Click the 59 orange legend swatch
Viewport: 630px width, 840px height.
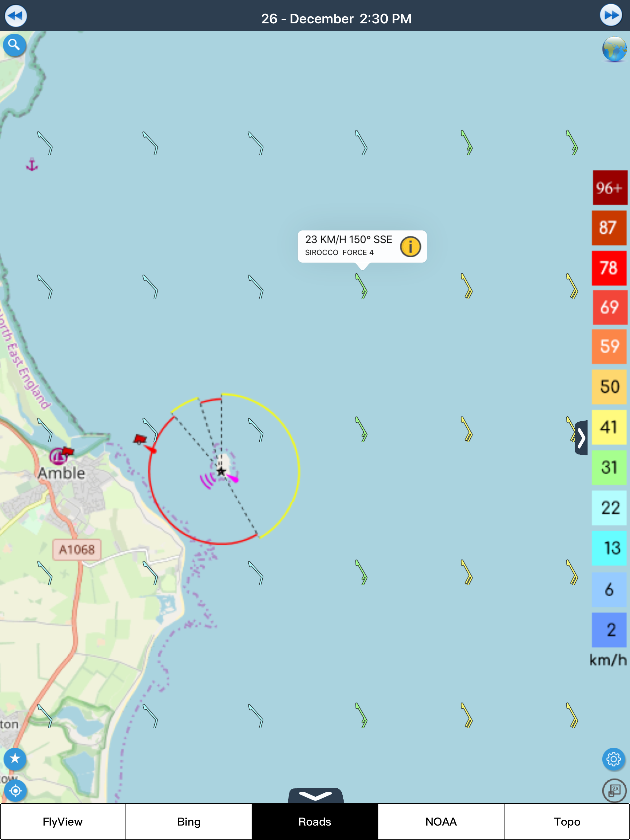click(x=609, y=346)
